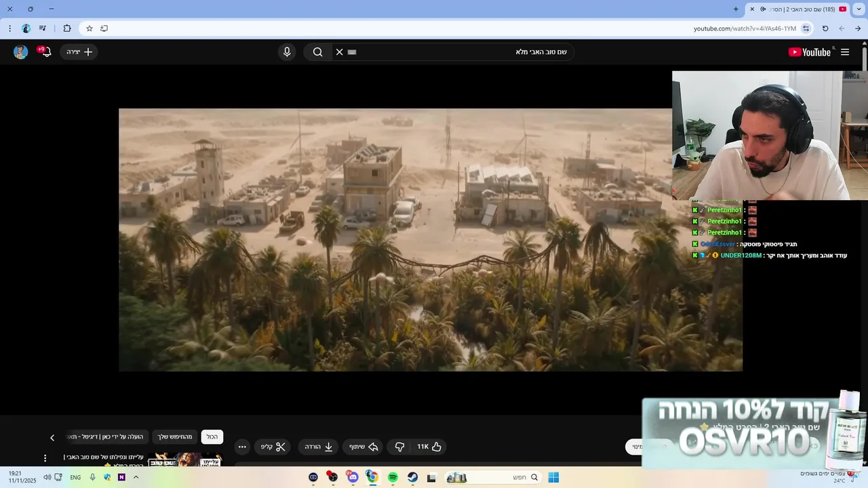Click the magnifier search button in YouTube
868x488 pixels.
(317, 52)
